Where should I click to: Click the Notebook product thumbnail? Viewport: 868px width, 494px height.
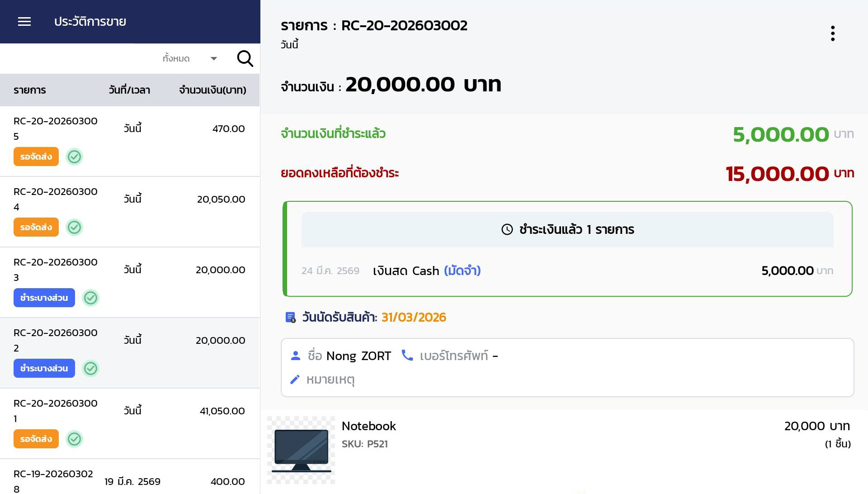click(301, 450)
